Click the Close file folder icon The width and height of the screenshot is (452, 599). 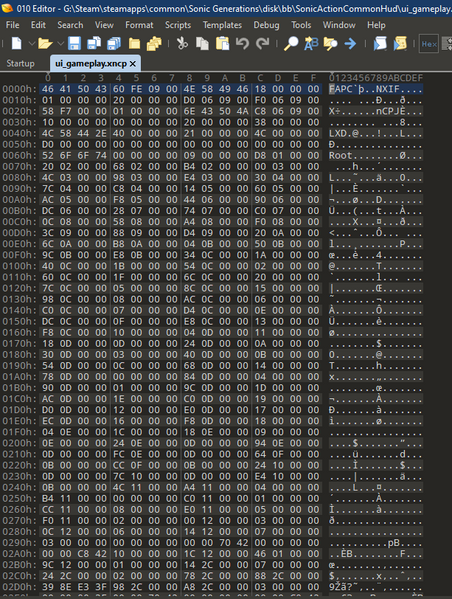coord(134,43)
